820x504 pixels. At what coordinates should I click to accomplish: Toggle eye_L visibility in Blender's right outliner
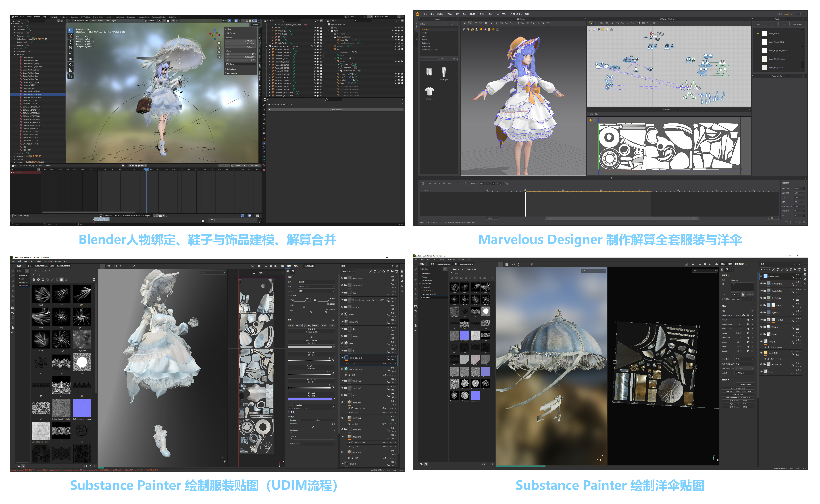395,74
